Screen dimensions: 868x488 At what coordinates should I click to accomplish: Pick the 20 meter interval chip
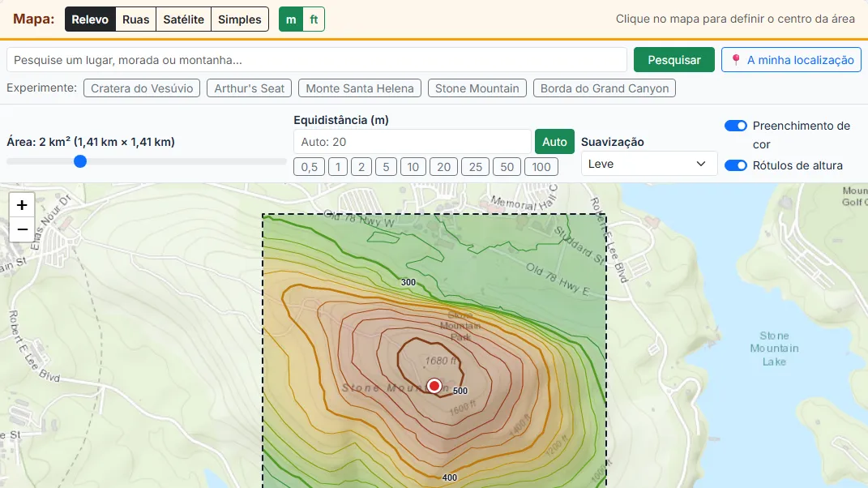(x=444, y=167)
